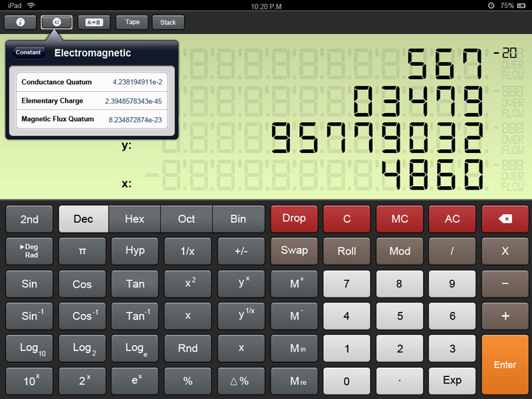Tap the plus/minus sign change key
The image size is (532, 399).
[x=241, y=251]
